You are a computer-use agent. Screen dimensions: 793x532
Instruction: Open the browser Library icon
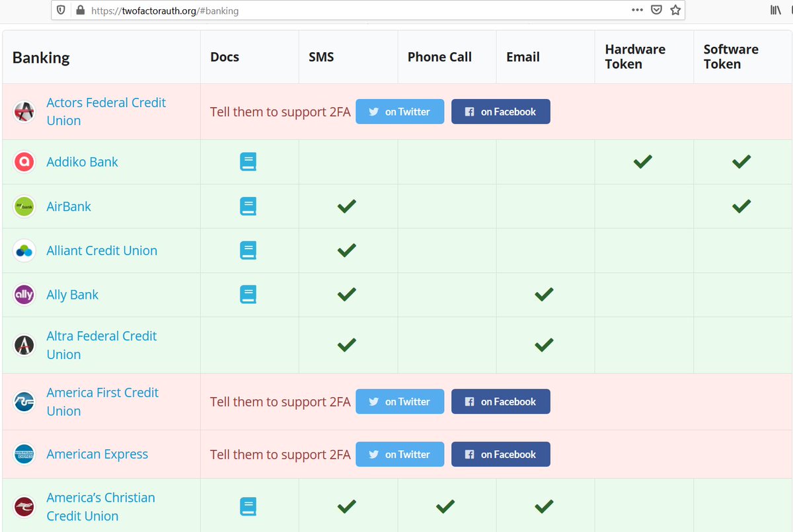(x=775, y=11)
